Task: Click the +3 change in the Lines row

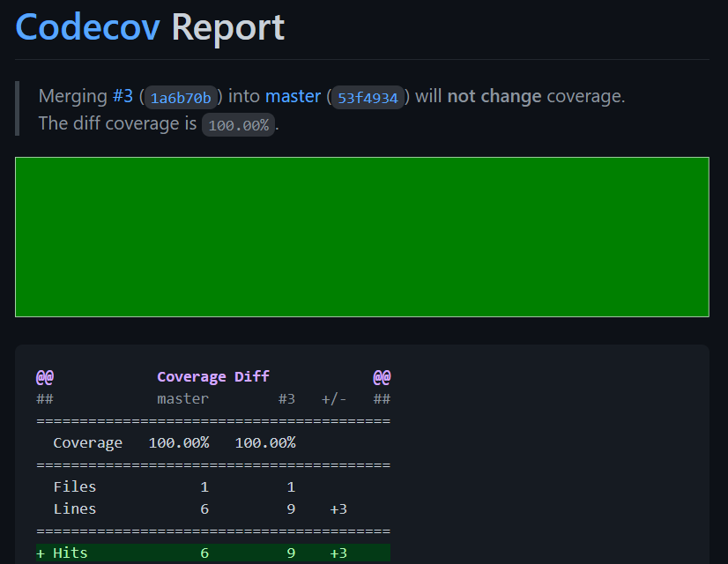Action: pyautogui.click(x=338, y=508)
